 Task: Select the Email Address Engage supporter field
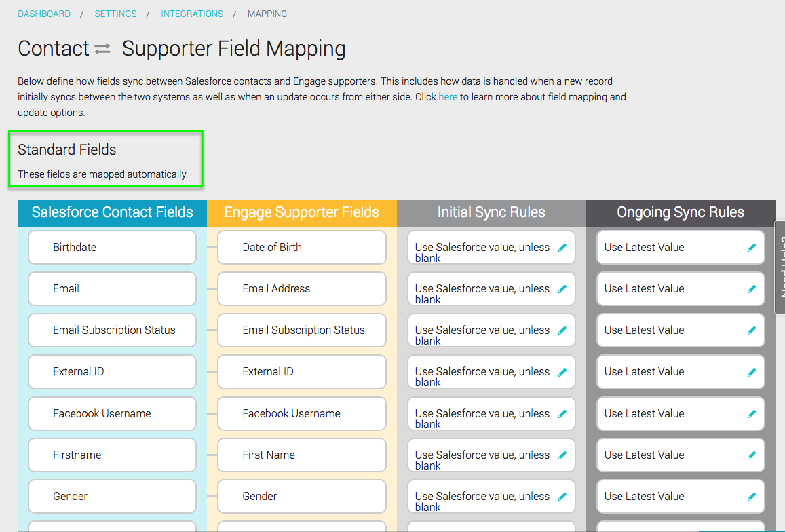pos(302,289)
